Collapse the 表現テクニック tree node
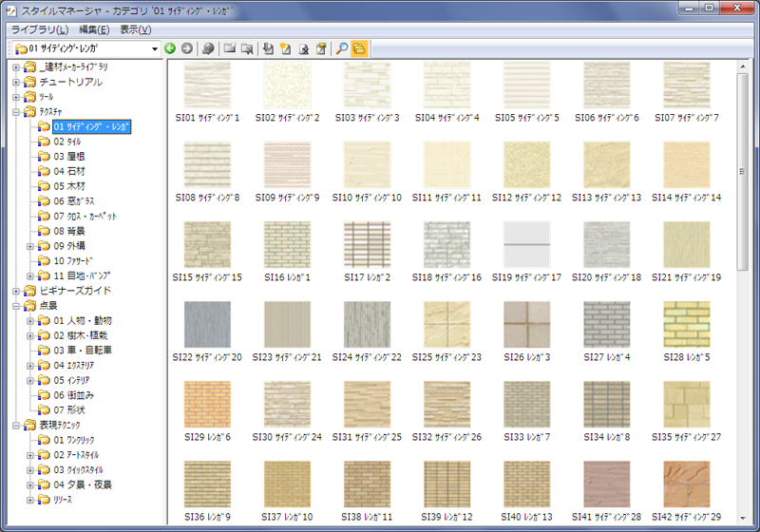This screenshot has height=532, width=760. 16,426
